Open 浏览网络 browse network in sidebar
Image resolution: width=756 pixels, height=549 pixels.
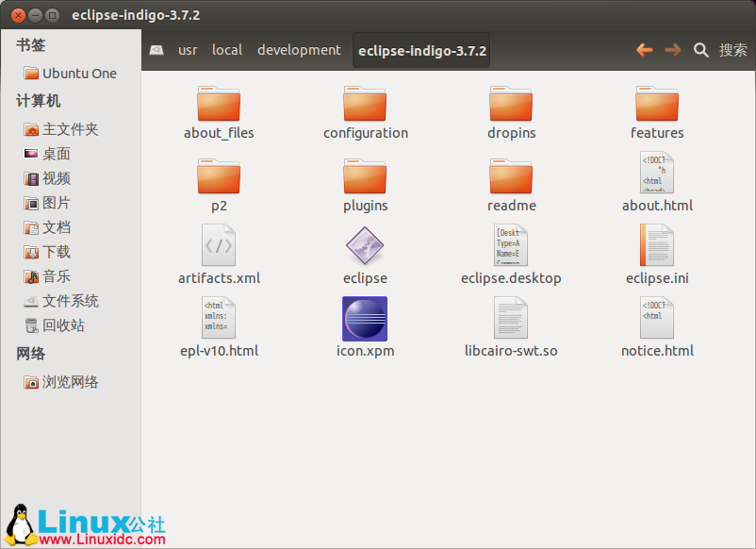pos(61,382)
